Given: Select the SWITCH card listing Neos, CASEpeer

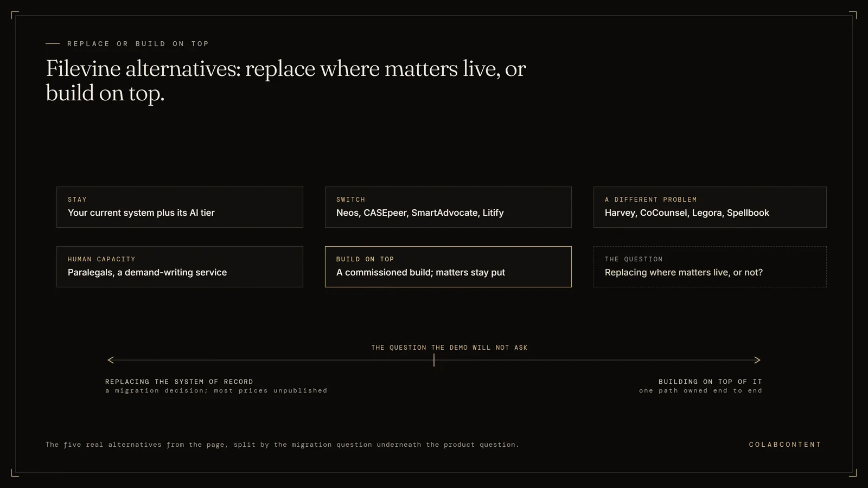Looking at the screenshot, I should 448,207.
